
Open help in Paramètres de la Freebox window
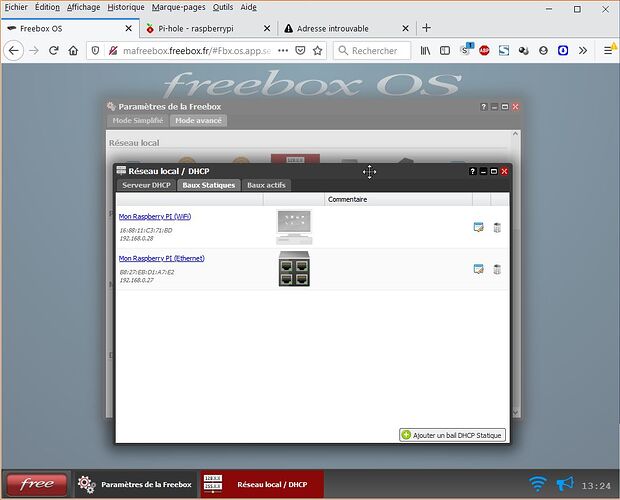(484, 107)
